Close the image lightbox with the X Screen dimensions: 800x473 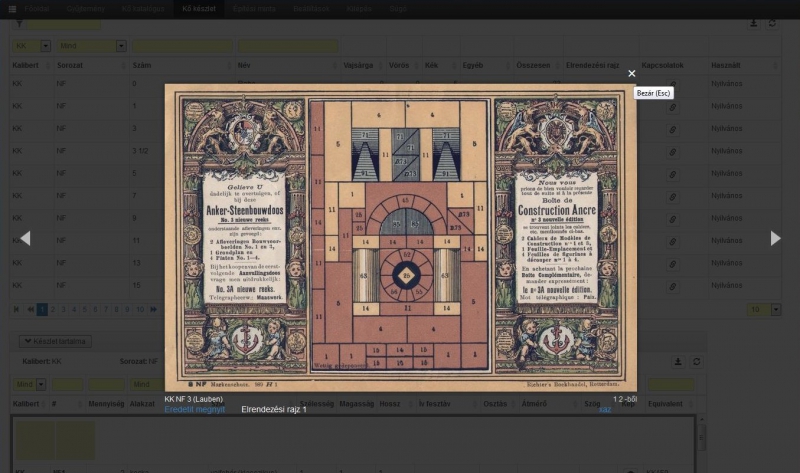click(x=632, y=73)
